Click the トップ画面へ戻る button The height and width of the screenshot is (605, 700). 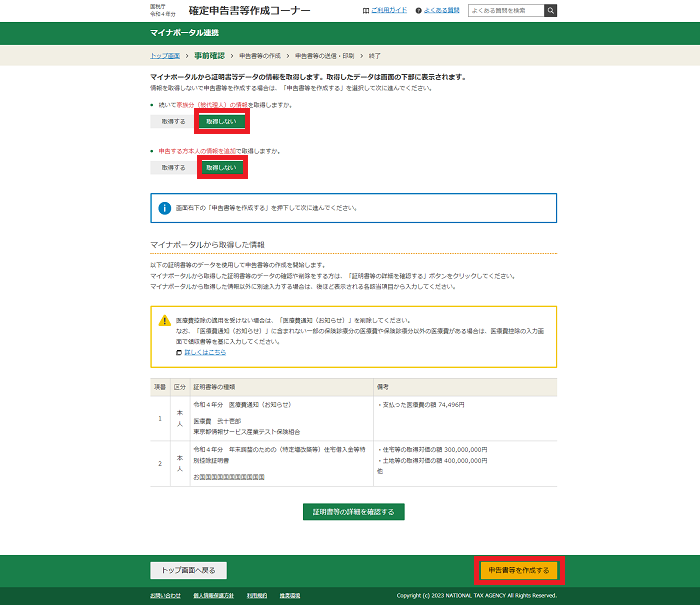(x=189, y=570)
